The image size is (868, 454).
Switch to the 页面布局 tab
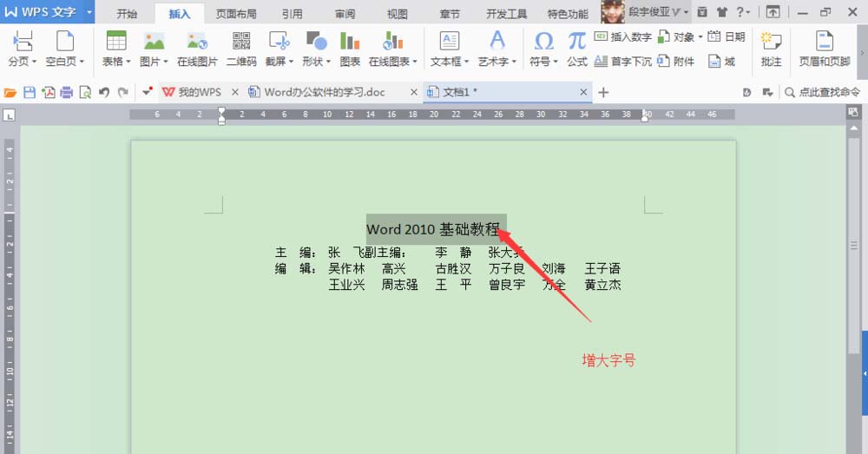tap(236, 13)
